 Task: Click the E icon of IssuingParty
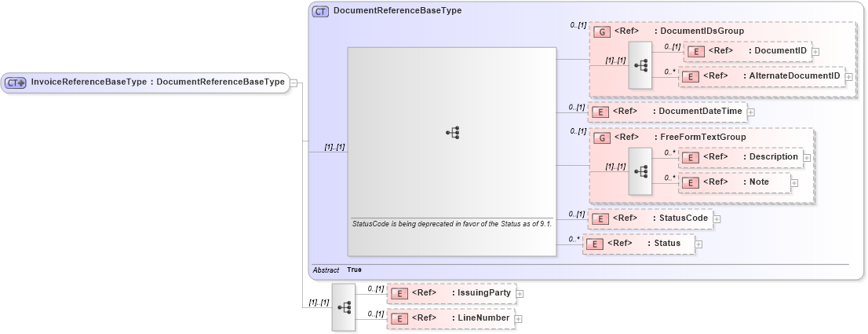(x=399, y=294)
